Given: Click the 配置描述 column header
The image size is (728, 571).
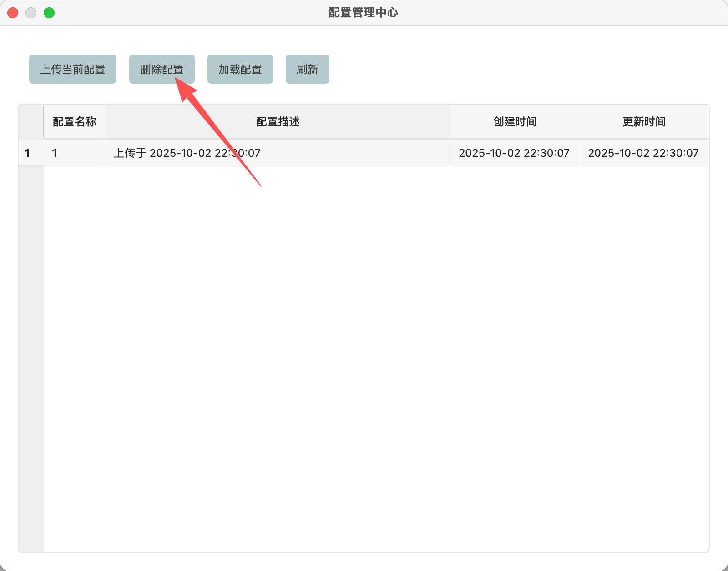Looking at the screenshot, I should 278,122.
